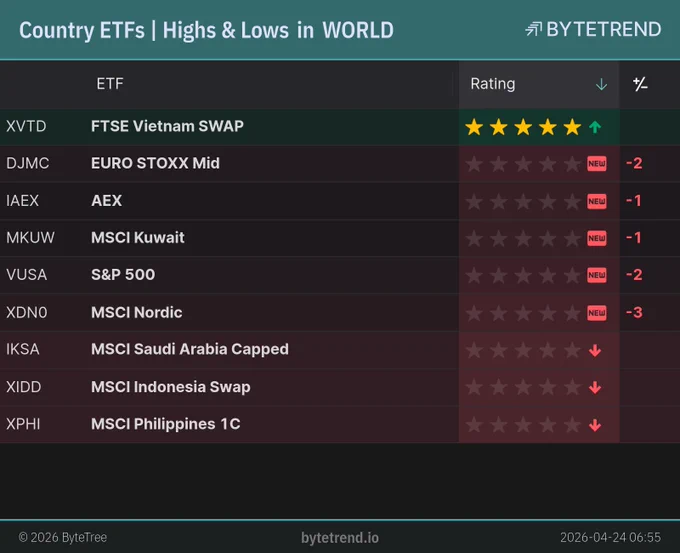This screenshot has width=680, height=553.
Task: Click the grey stars for MSCI Indonesia Swap
Action: (x=523, y=387)
